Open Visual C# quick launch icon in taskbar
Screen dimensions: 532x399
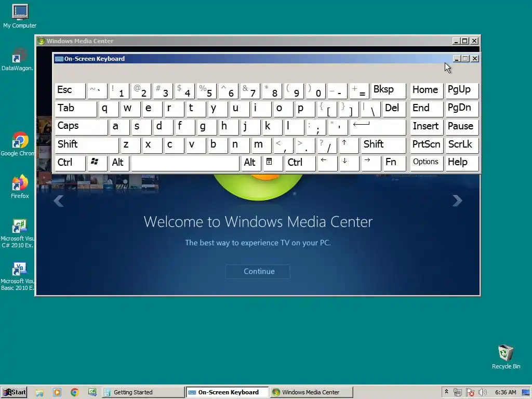(x=92, y=393)
